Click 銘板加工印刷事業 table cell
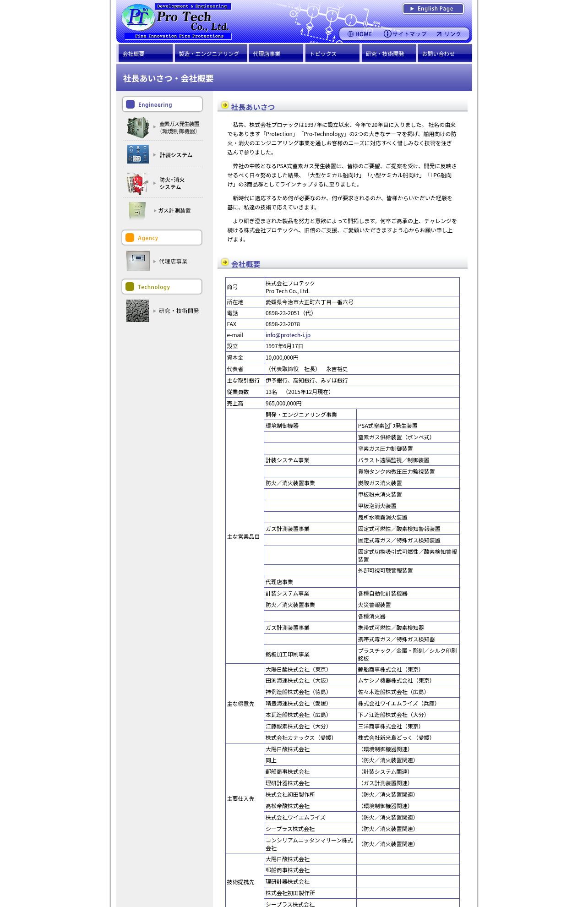This screenshot has width=588, height=907. pyautogui.click(x=310, y=654)
